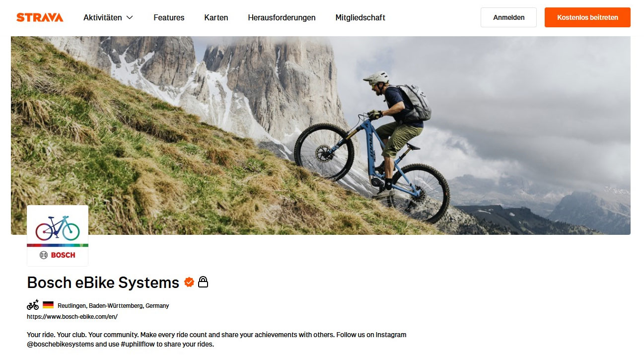Click the Reutlingen, Baden-Württemberg location text
Screen dimensions: 644x355
(113, 306)
